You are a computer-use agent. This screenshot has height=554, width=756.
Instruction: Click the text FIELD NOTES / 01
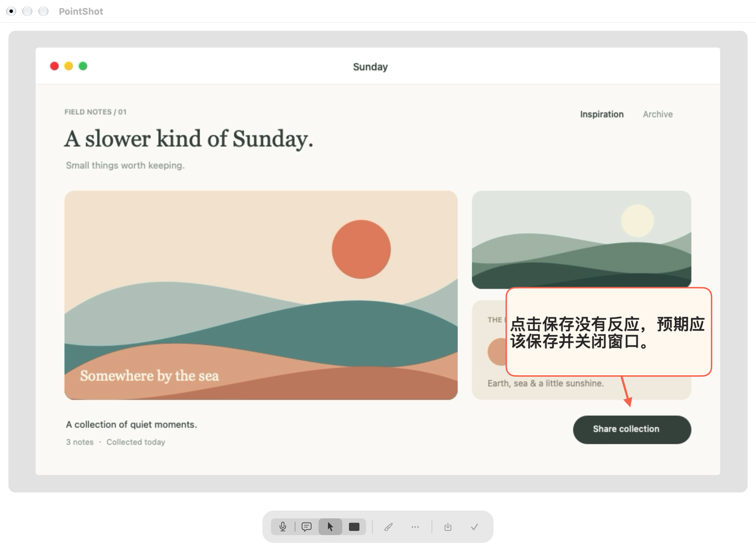pos(95,112)
